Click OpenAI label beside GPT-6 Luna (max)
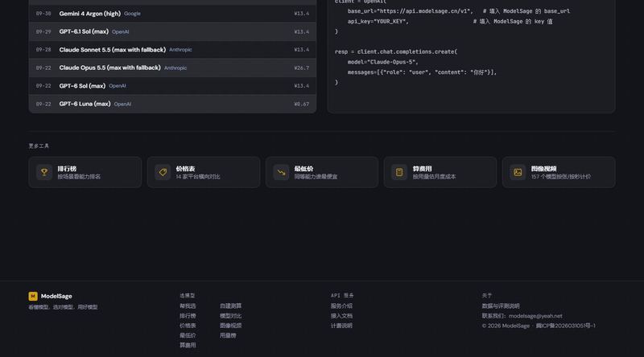 [122, 105]
